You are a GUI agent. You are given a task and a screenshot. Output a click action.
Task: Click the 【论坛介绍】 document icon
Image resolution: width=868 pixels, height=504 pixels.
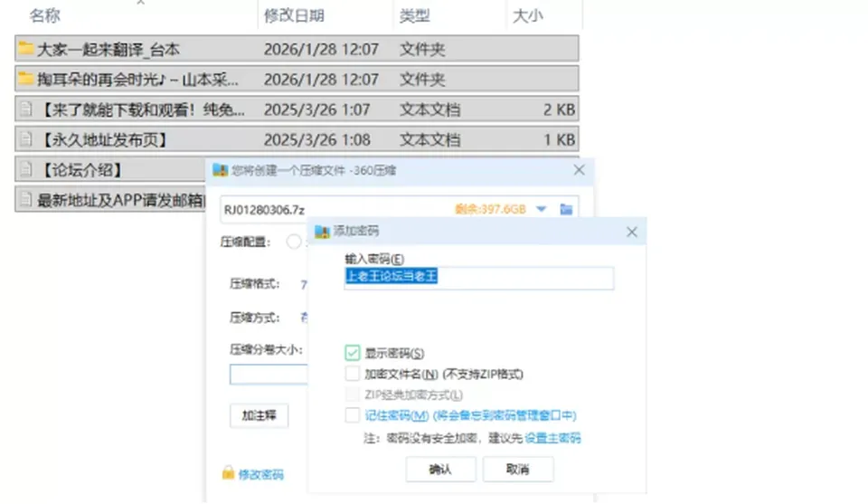click(x=25, y=169)
